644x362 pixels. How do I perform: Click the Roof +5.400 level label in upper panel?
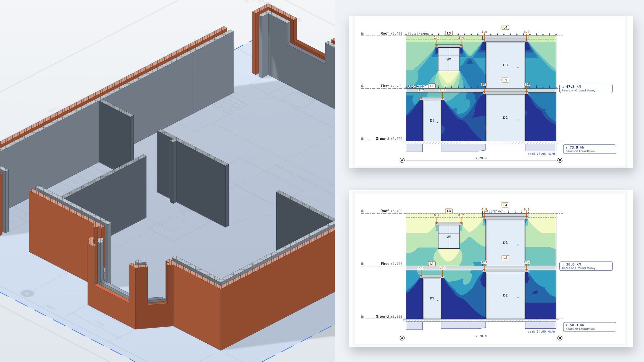point(391,33)
